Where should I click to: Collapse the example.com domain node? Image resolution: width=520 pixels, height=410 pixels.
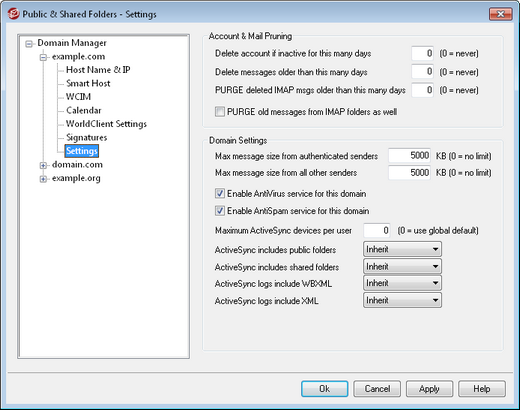43,57
